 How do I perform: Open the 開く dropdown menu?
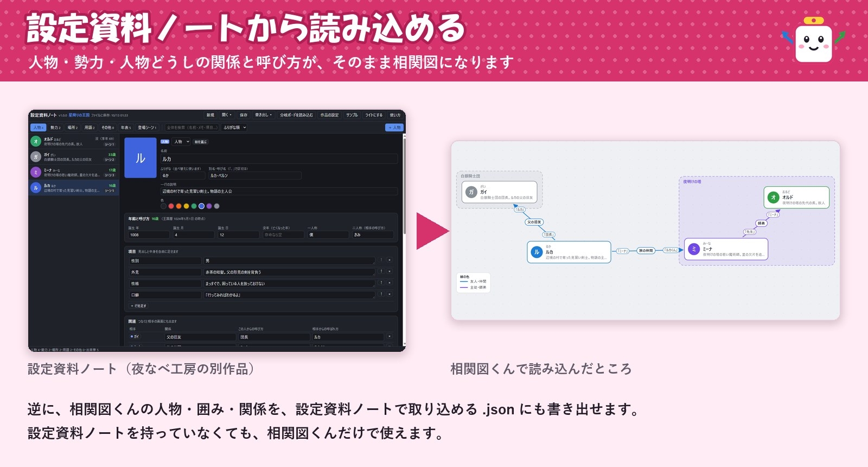coord(227,115)
